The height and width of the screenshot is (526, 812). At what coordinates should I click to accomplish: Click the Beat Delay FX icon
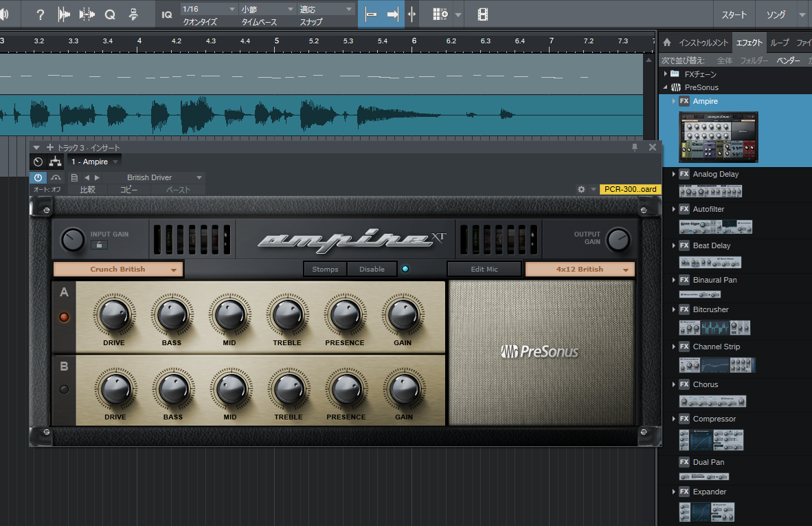(x=684, y=245)
